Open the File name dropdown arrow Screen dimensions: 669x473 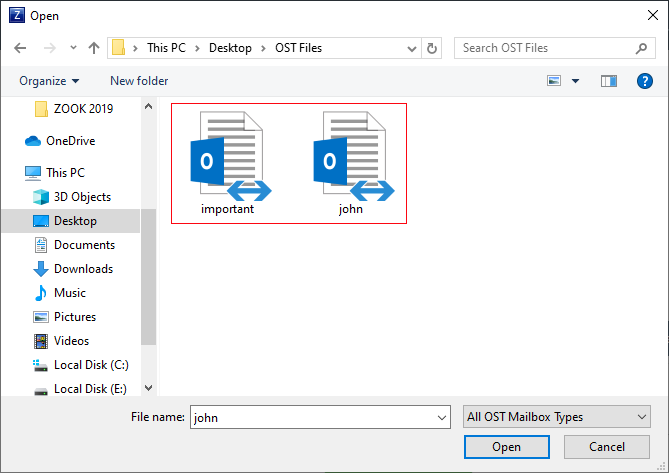tap(442, 418)
